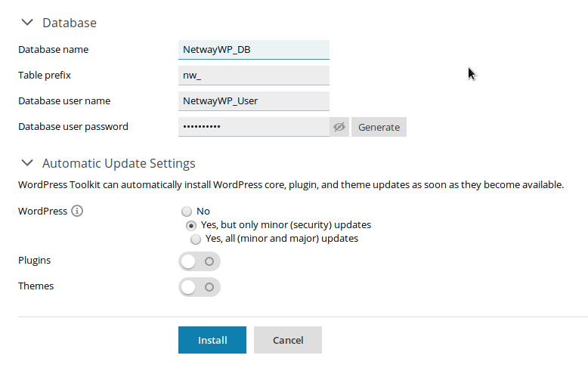Choose Yes, but only minor security updates
The height and width of the screenshot is (380, 588).
coord(191,225)
